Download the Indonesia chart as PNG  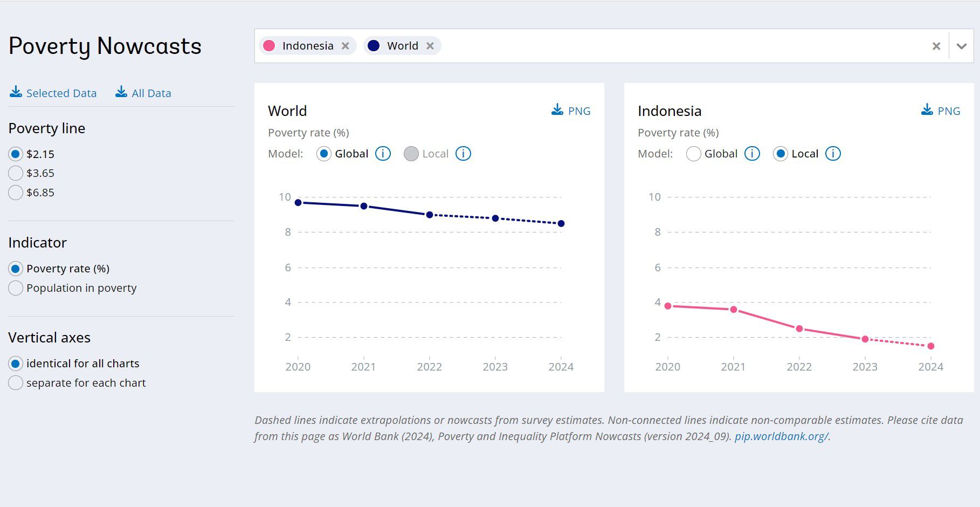[940, 111]
